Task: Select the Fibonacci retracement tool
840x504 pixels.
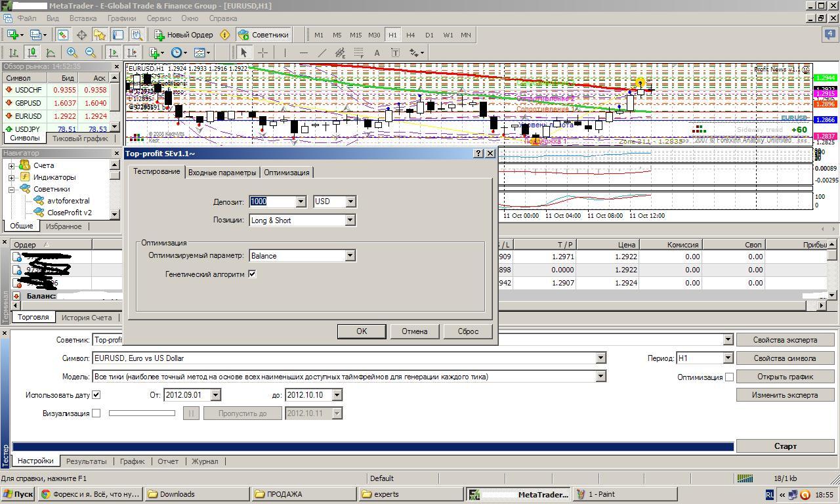Action: click(x=358, y=52)
